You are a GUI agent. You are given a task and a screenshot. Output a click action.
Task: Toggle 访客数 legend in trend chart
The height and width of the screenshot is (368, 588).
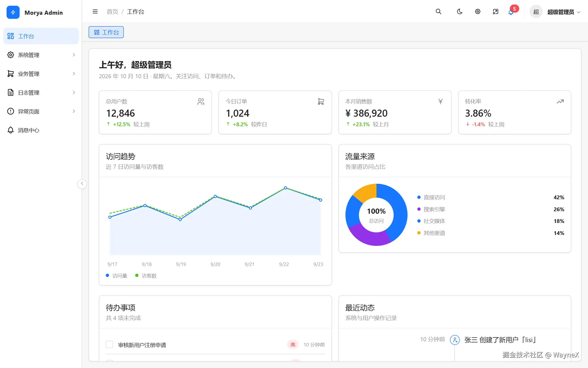[146, 276]
